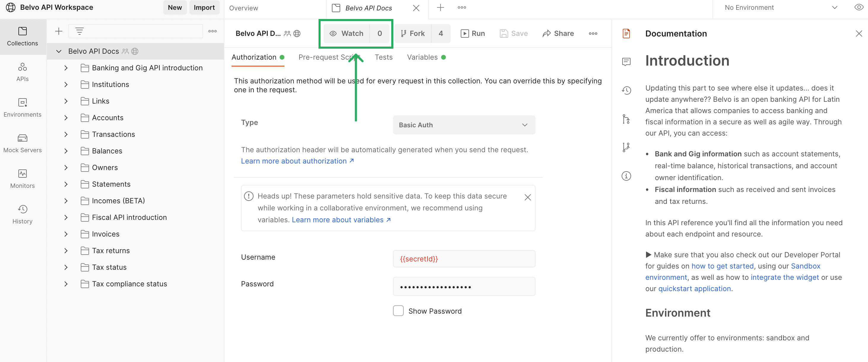Open the Pull requests icon in right rail

[x=626, y=119]
